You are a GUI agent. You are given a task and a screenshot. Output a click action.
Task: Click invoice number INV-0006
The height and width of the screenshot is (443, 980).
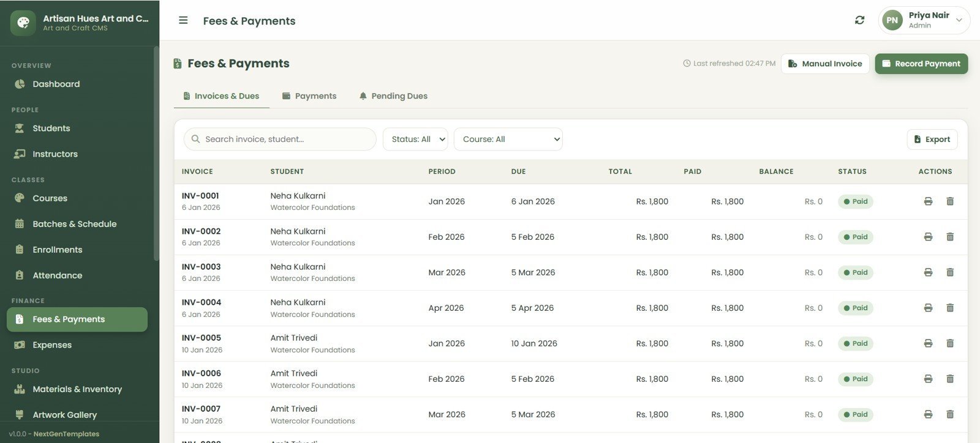(x=202, y=373)
